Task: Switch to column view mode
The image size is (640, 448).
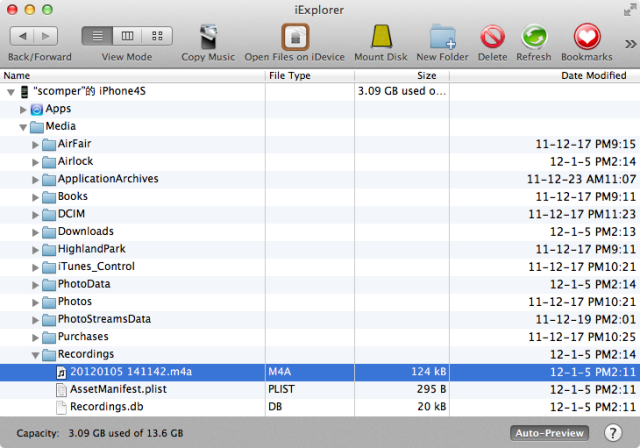Action: tap(127, 36)
